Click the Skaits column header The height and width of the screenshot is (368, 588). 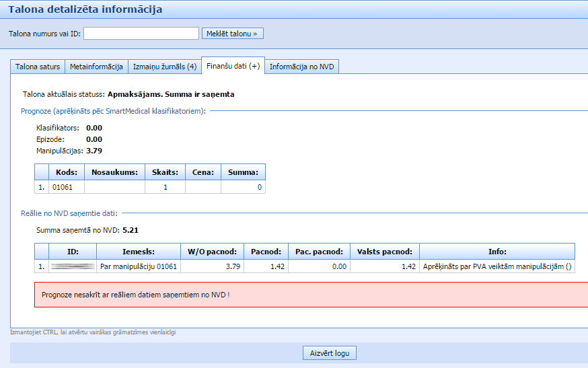[164, 172]
